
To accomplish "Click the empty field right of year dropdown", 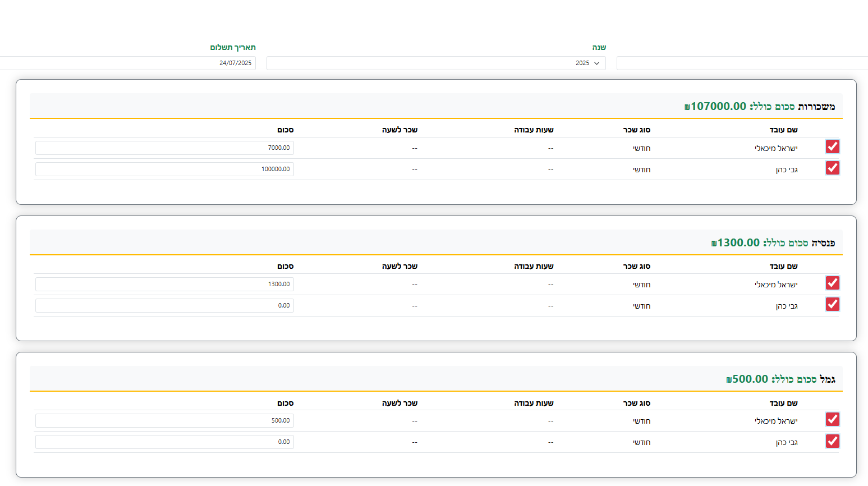I will coord(741,63).
